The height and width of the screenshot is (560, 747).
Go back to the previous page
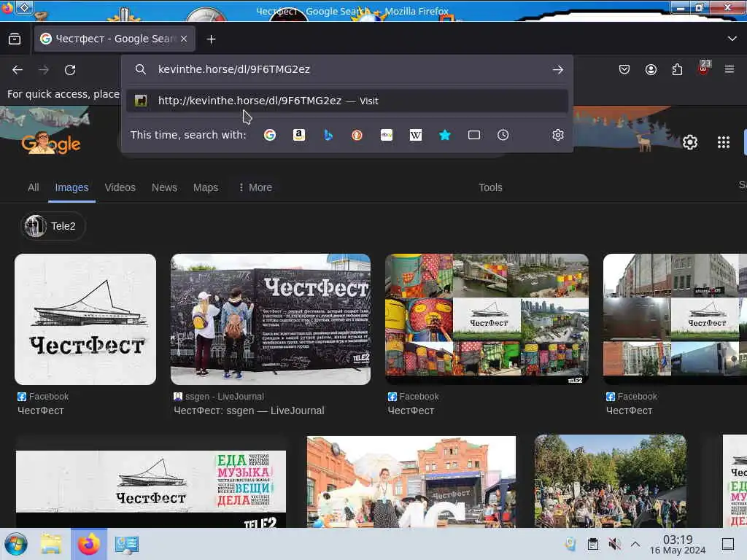(18, 70)
